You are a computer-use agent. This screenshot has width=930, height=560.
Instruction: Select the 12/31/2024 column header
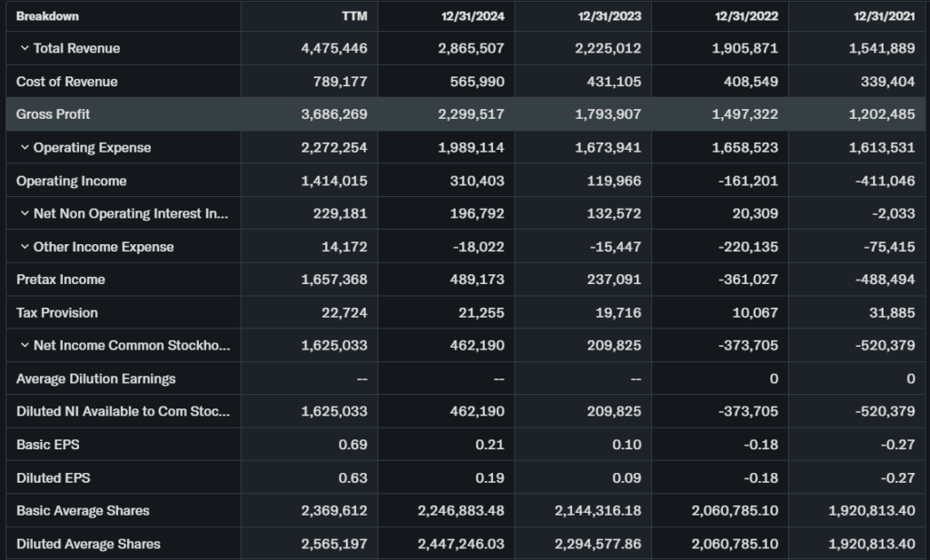473,16
